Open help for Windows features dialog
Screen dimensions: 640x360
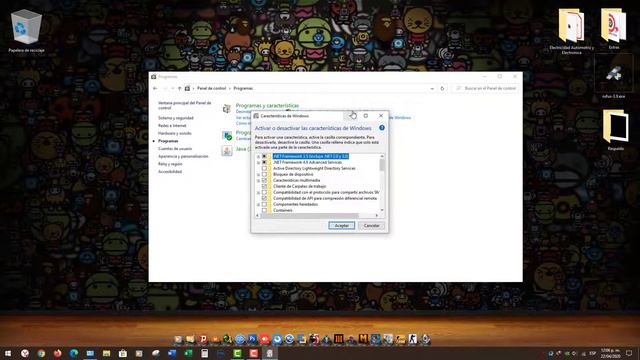[x=382, y=128]
